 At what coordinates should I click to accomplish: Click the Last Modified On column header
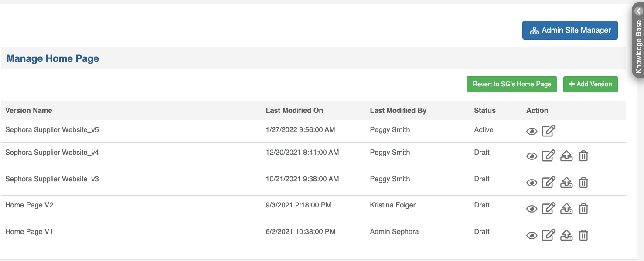(x=294, y=111)
